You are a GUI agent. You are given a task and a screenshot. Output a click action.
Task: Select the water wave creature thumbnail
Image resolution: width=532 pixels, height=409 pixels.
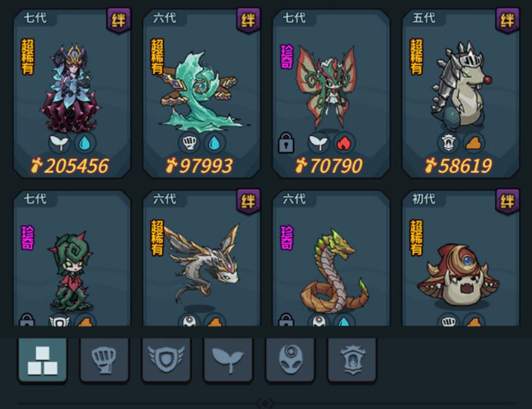pos(202,92)
